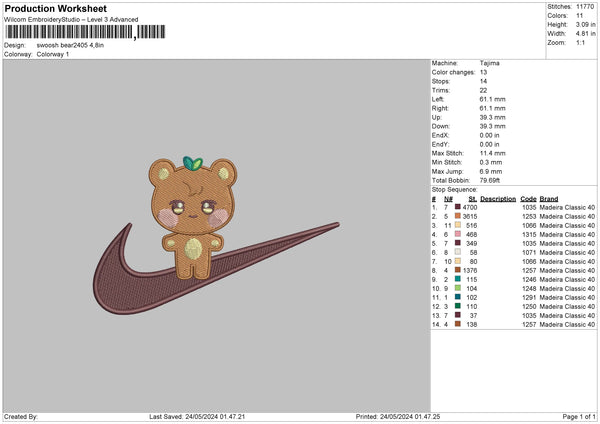Choose the dark green swatch beside 110

(x=457, y=306)
